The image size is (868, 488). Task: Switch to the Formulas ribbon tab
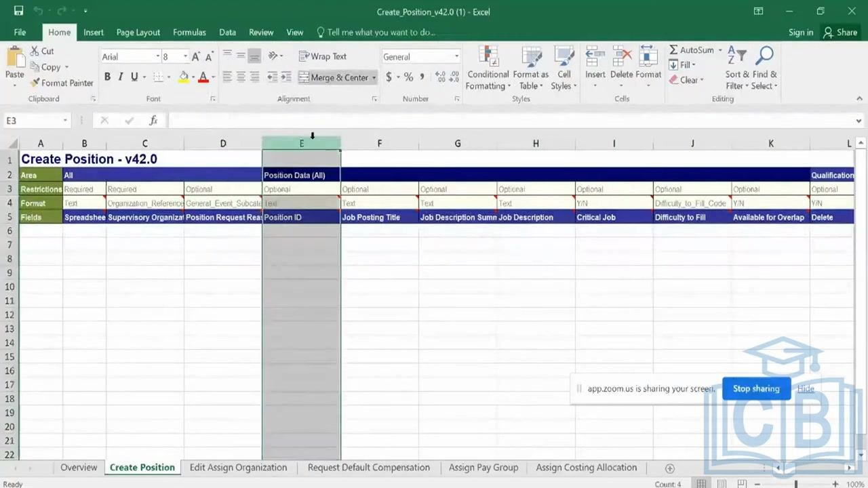(189, 32)
